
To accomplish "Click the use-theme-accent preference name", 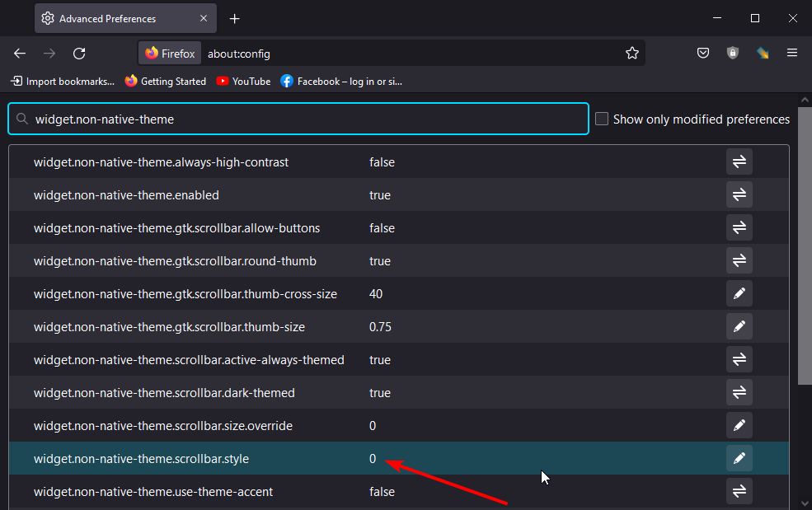I will point(153,492).
